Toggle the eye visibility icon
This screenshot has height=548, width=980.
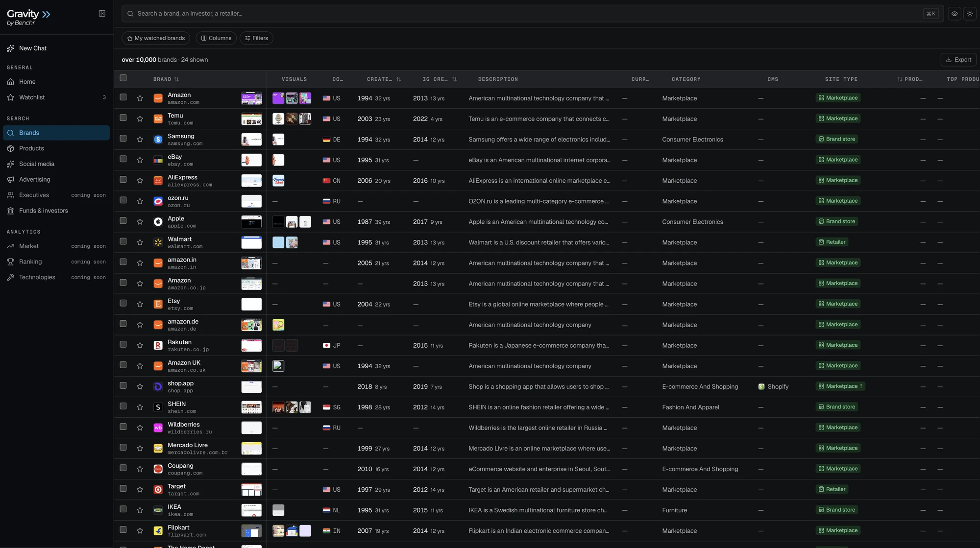click(x=955, y=14)
